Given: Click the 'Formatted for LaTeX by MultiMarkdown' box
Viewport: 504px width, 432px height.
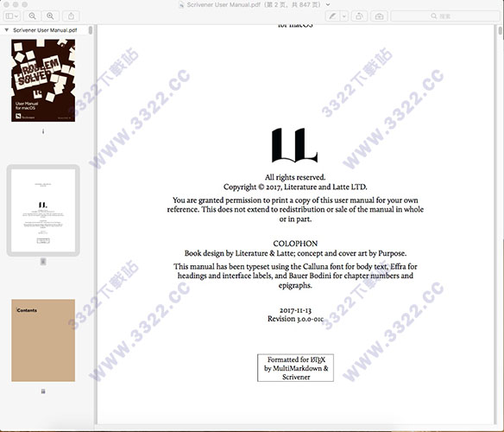Looking at the screenshot, I should coord(295,368).
